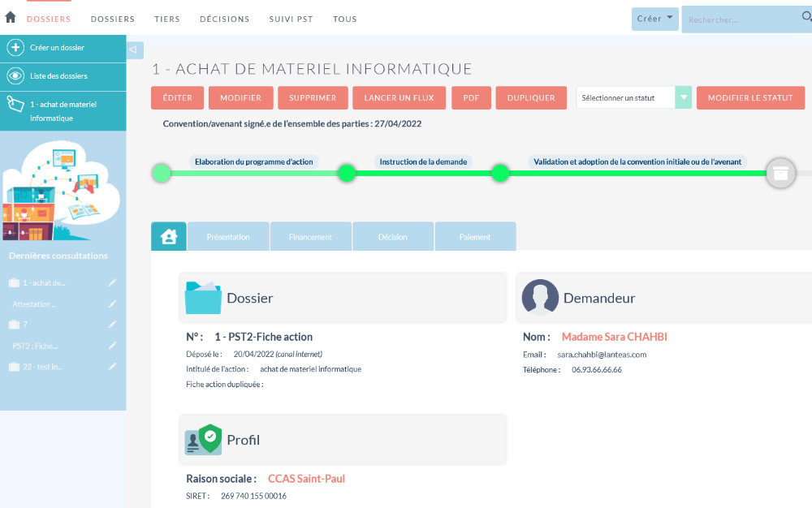Open the Sélectionner un statut combo box
Screen dimensions: 812x508
point(634,97)
